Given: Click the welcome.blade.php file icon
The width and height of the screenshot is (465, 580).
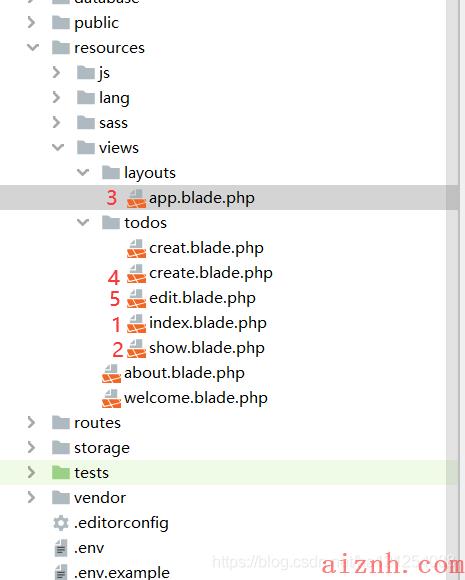Looking at the screenshot, I should pos(111,398).
